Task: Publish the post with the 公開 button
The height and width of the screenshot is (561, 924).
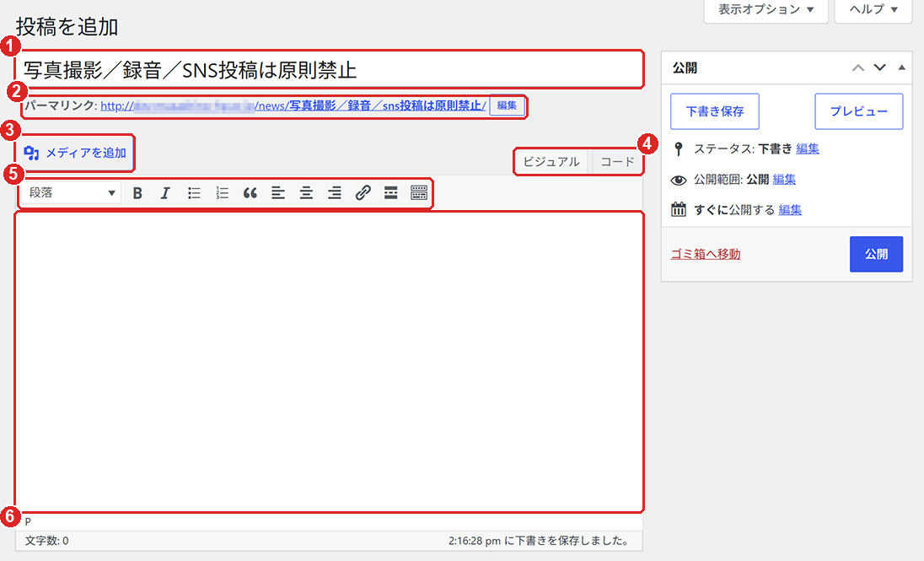Action: 876,254
